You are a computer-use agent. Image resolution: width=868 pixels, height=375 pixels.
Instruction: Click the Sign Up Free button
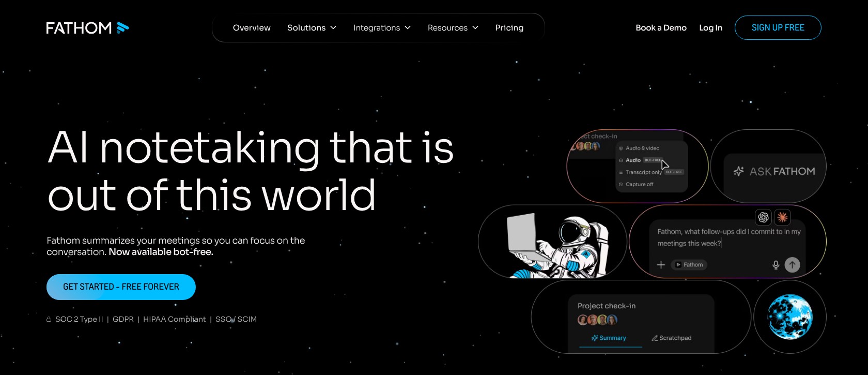pos(778,28)
